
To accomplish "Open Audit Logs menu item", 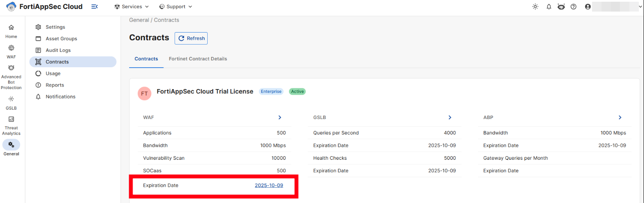I will click(73, 50).
